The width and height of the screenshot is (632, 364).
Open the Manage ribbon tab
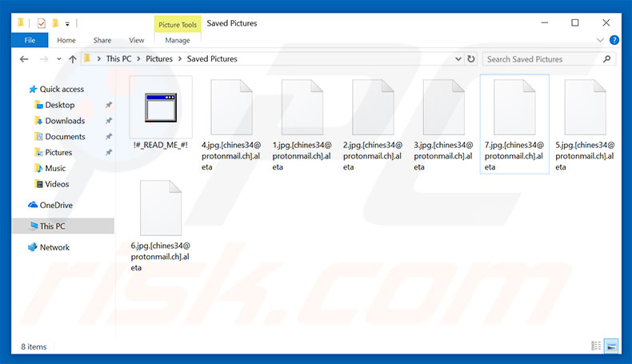178,40
